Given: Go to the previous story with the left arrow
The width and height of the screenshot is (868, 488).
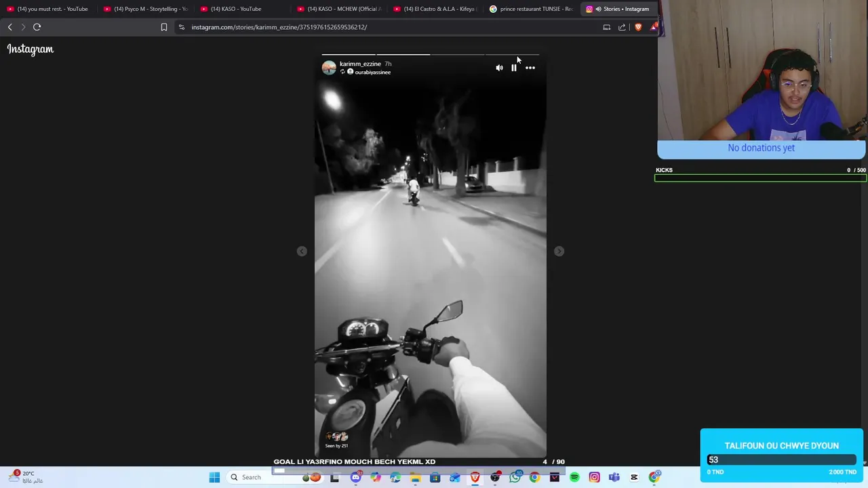Looking at the screenshot, I should click(302, 251).
